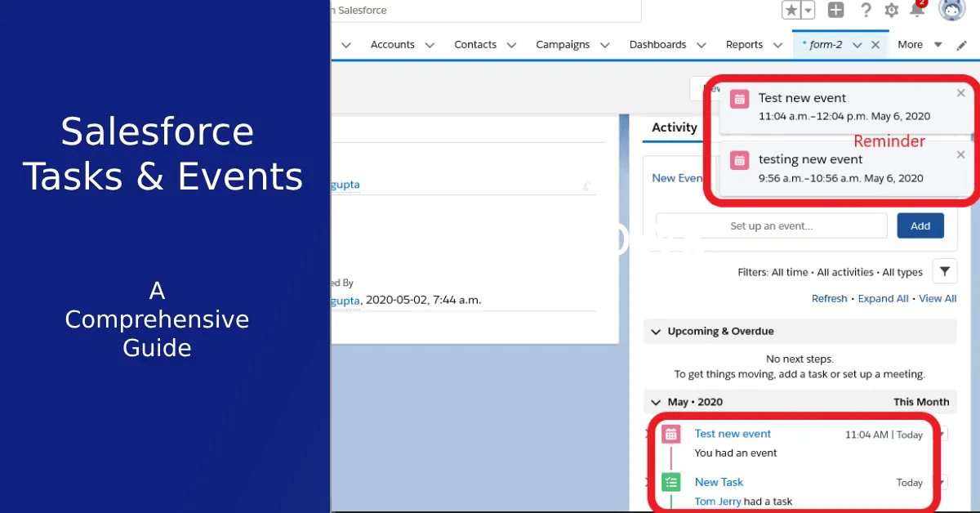Expand the Reports tab chevron
The image size is (980, 513).
coord(777,46)
